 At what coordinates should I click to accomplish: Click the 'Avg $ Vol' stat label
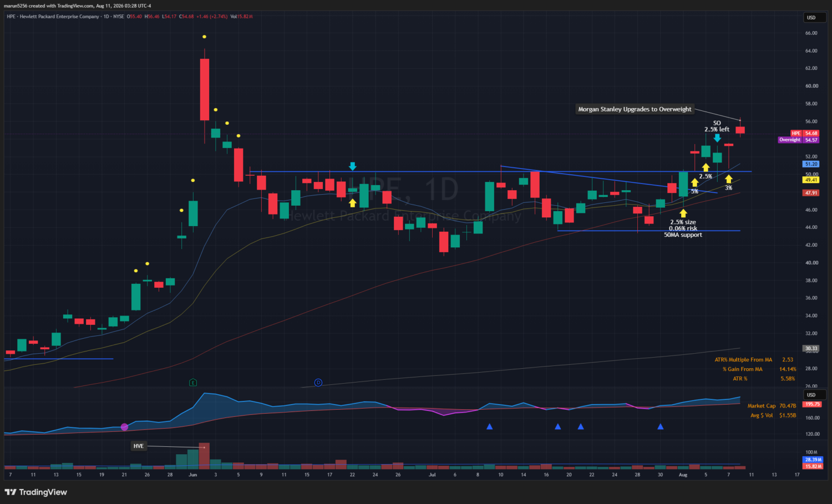pos(762,415)
